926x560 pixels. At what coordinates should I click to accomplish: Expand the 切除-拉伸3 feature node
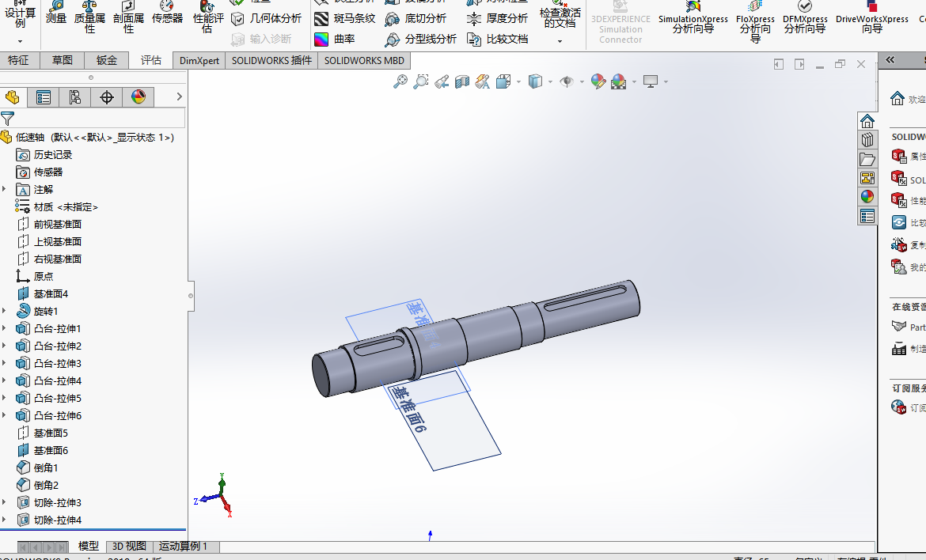[x=4, y=502]
